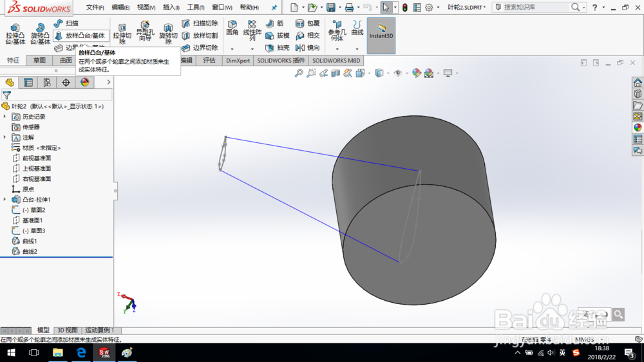
Task: Switch to the SOLIDWORKS MBD tab
Action: pos(336,61)
